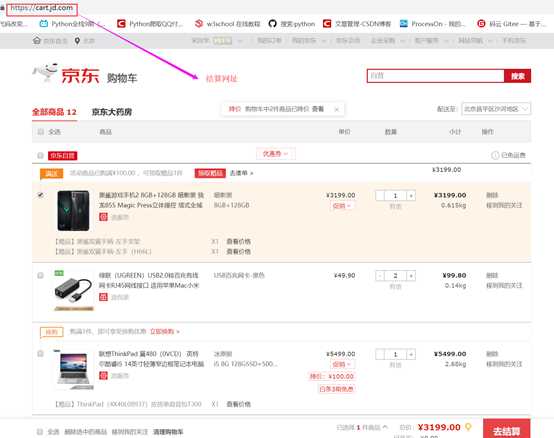Delete the UGREEN adapter from cart
Screen dimensions: 554x438
pos(492,275)
